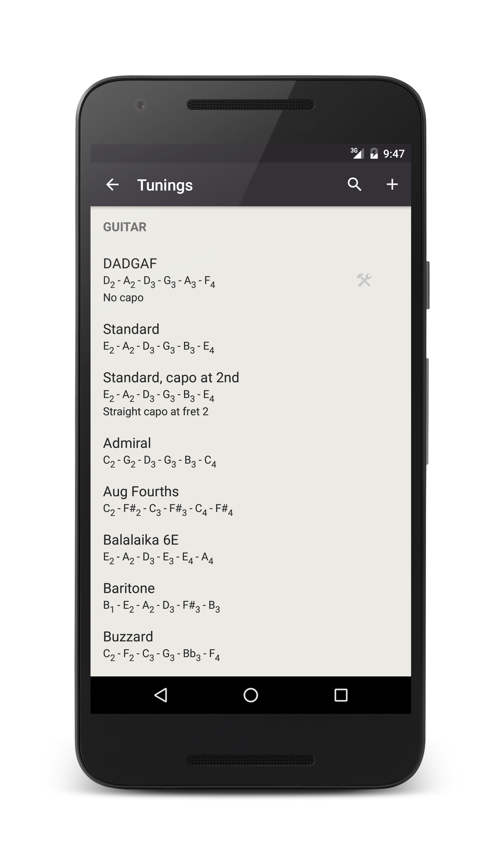Choose the Baritone tuning
Viewport: 504px width, 864px height.
[251, 597]
